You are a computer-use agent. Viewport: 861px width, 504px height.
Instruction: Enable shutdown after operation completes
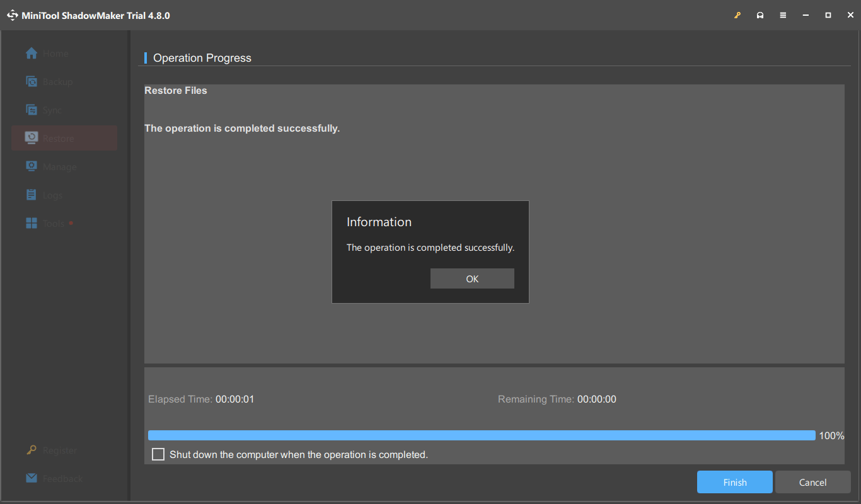pos(158,454)
